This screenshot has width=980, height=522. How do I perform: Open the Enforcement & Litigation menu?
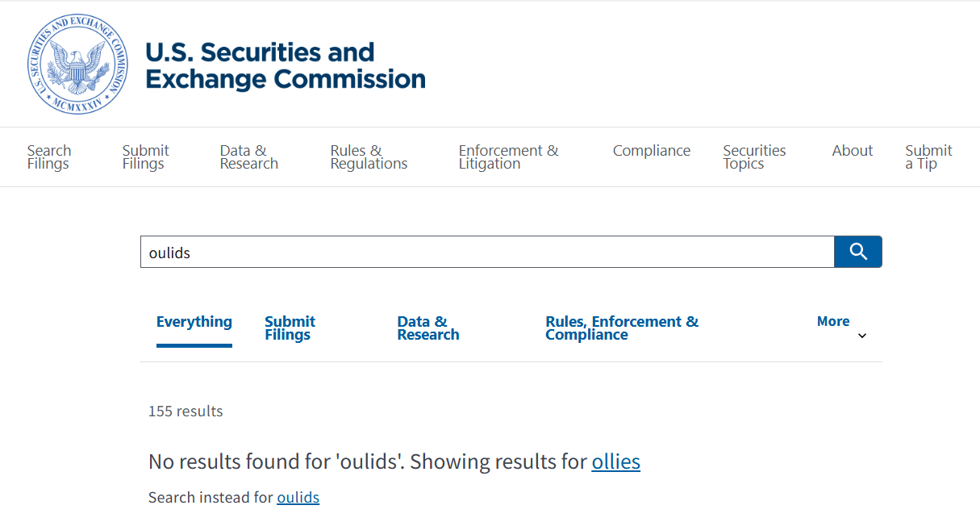tap(508, 157)
